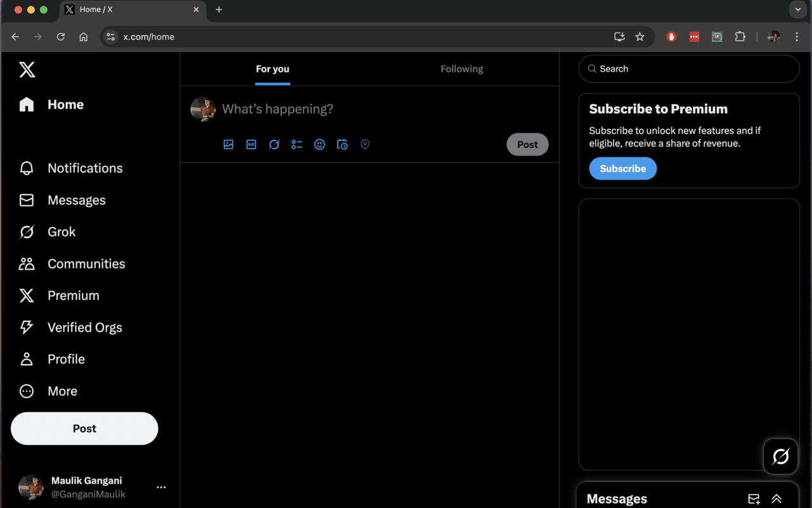Image resolution: width=812 pixels, height=508 pixels.
Task: Schedule the post with calendar icon
Action: point(343,145)
